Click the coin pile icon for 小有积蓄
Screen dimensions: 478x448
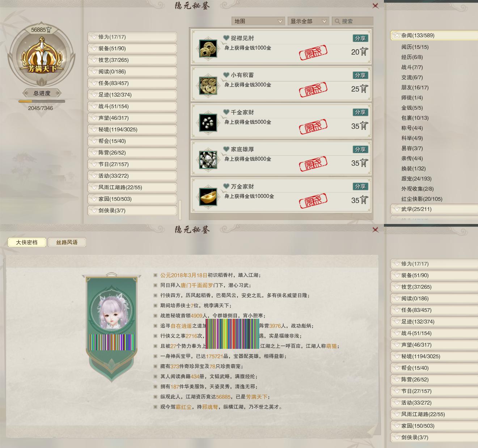pyautogui.click(x=208, y=86)
